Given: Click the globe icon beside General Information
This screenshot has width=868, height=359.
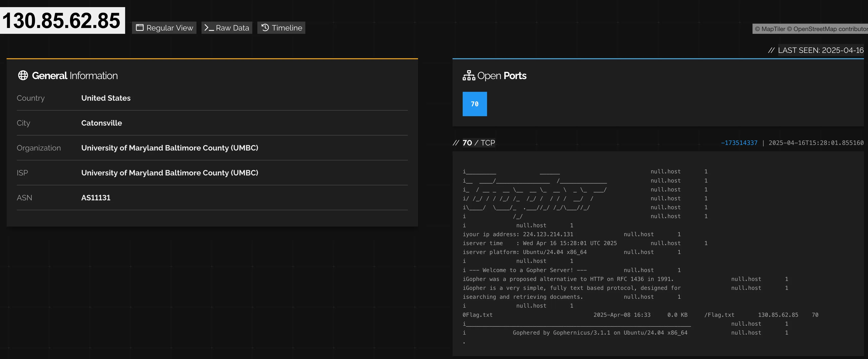Looking at the screenshot, I should pyautogui.click(x=23, y=76).
